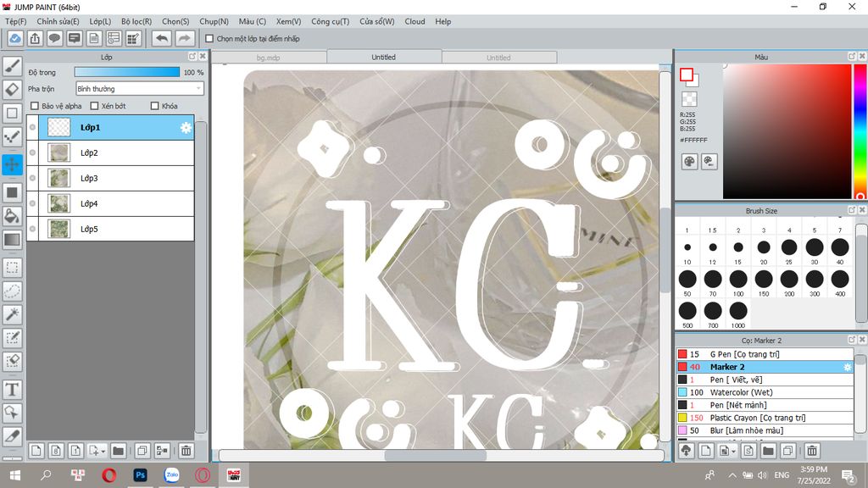Select the Select Eraser tool
The height and width of the screenshot is (488, 868).
[x=12, y=361]
